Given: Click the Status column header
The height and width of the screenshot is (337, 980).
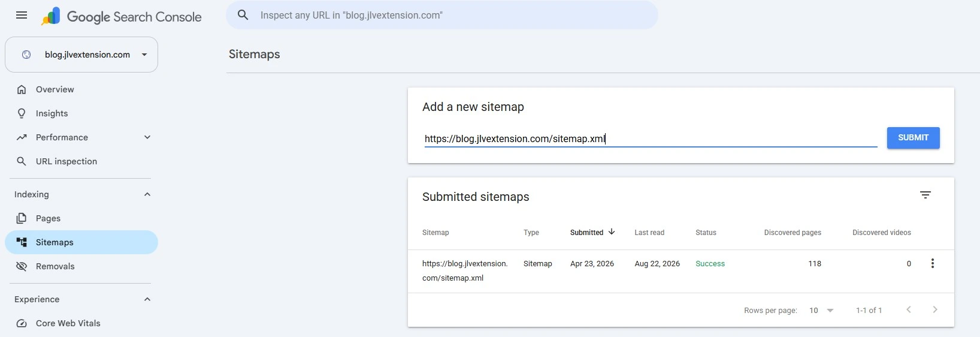Looking at the screenshot, I should click(x=706, y=233).
